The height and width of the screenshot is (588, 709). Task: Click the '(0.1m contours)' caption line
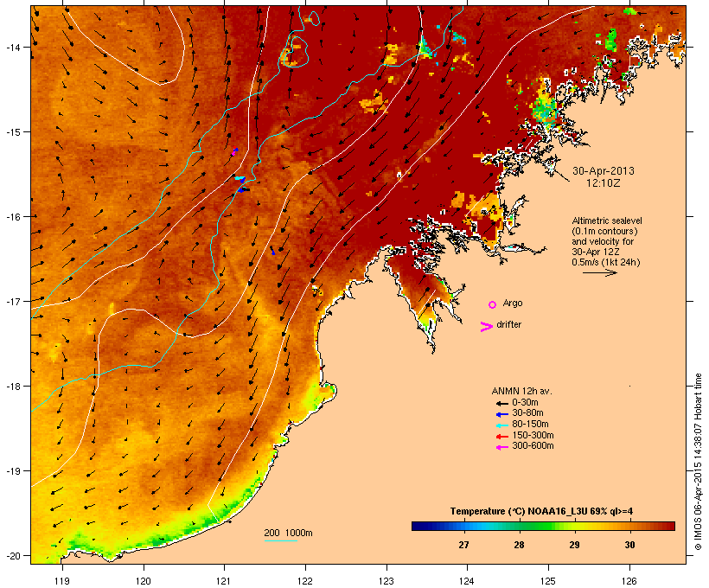coord(604,231)
